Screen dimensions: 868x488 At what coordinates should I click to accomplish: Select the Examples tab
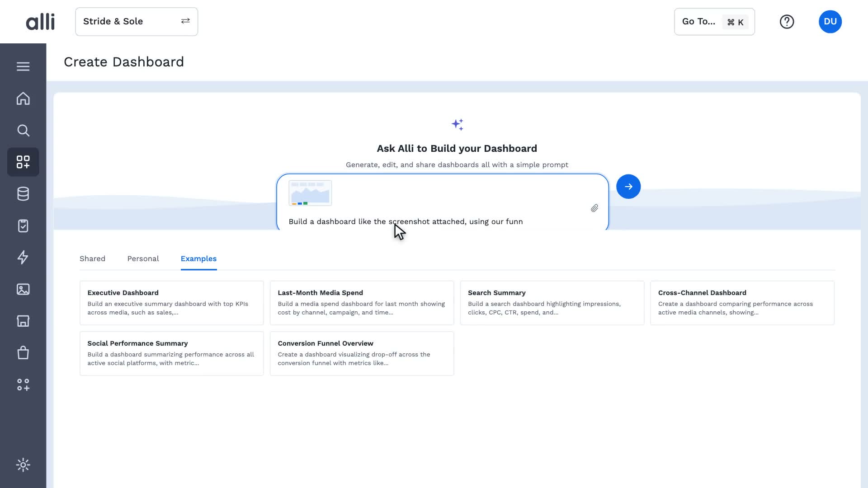click(198, 259)
